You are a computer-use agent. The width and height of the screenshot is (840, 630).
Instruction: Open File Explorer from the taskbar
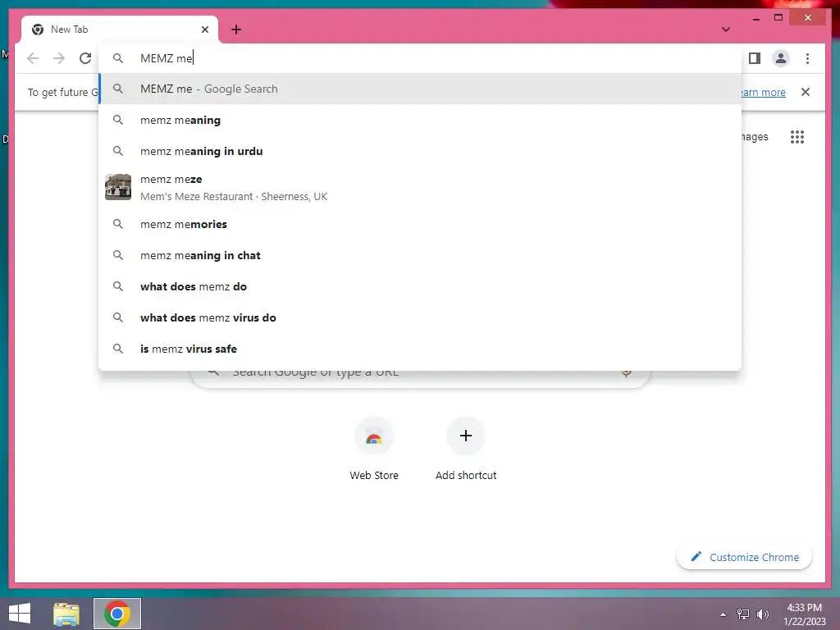tap(66, 614)
